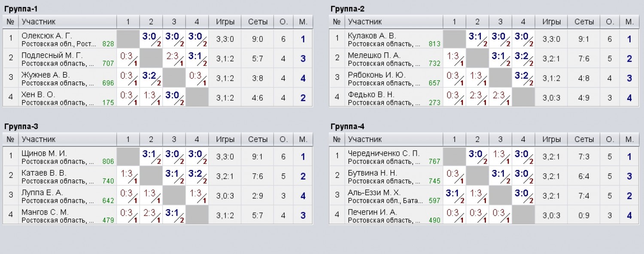Viewport: 644px width, 254px height.
Task: Click the Группа-3 title label
Action: [21, 126]
